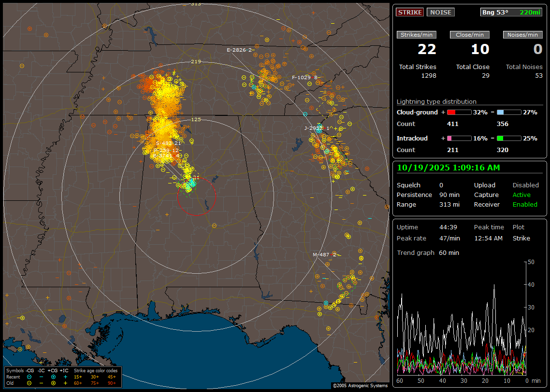Screen dimensions: 550x392
Task: Click the Bng 53° 220mi bearing readout
Action: click(x=511, y=13)
